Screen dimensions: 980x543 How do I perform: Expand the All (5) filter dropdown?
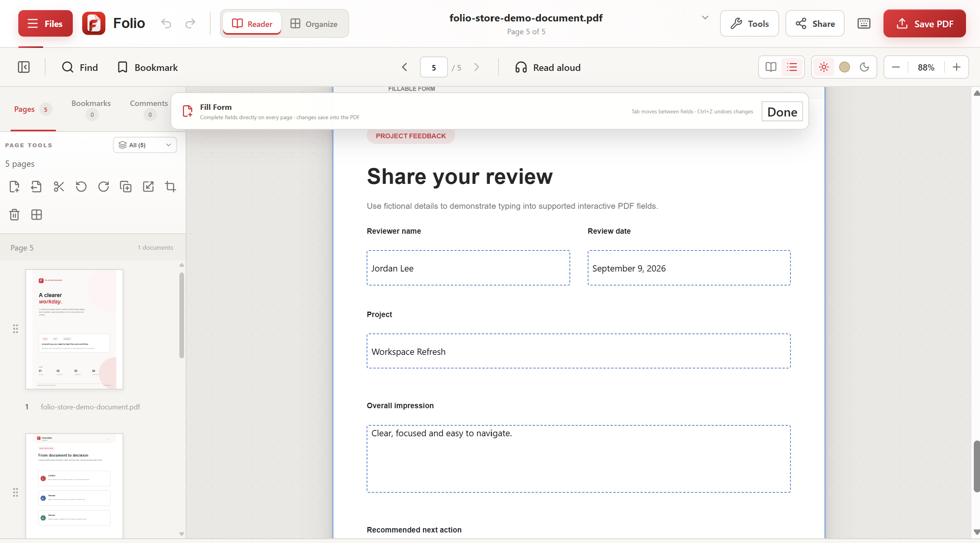(x=145, y=145)
